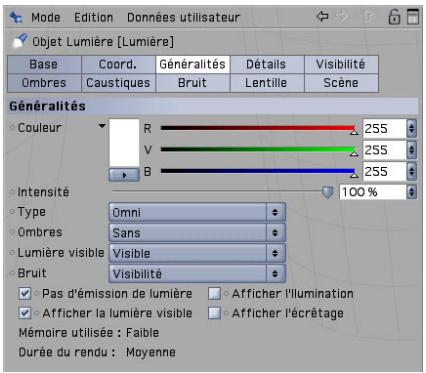Open the Données utilisateur menu
426x373 pixels.
tap(183, 17)
